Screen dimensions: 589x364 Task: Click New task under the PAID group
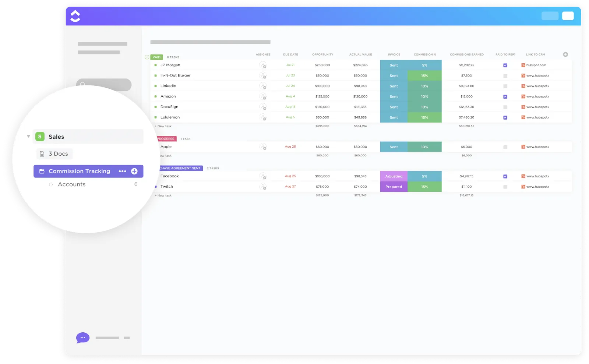[x=163, y=126]
